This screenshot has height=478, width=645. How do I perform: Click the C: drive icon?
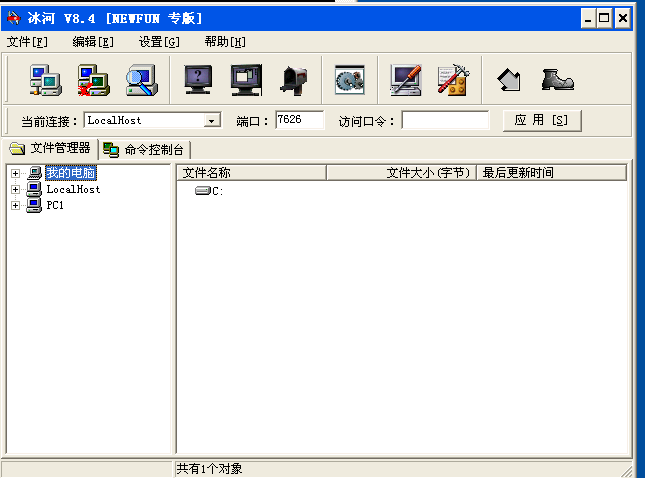coord(203,190)
